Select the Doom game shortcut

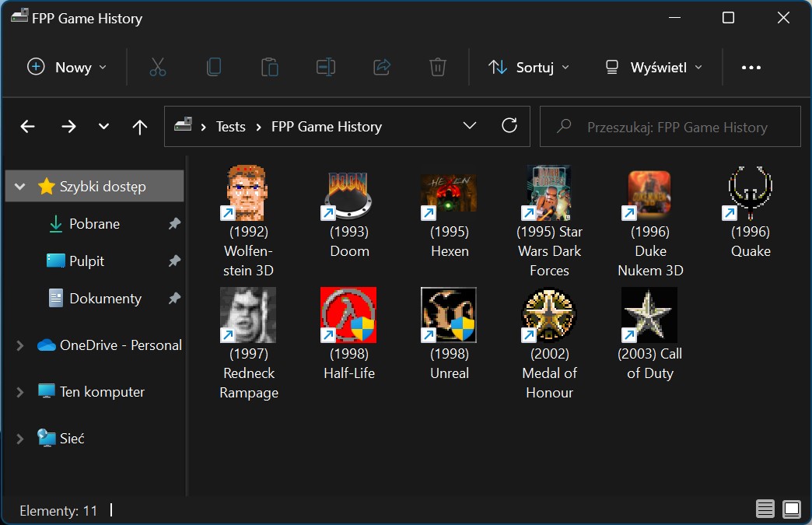(348, 192)
